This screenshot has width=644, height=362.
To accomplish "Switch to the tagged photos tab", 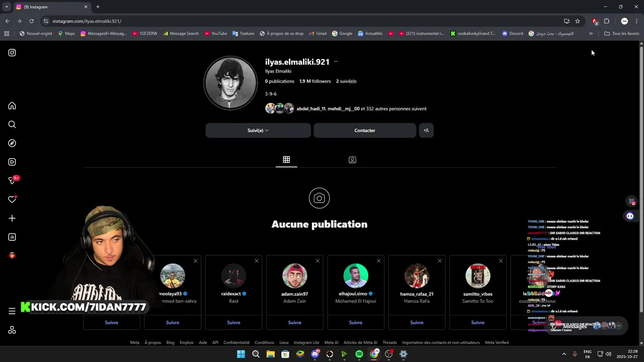I will coord(352,159).
